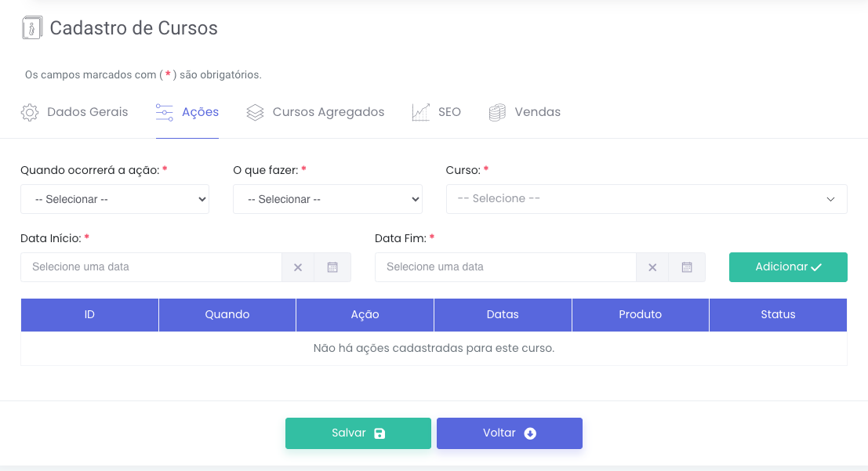
Task: Open the 'Quando ocorrerá a ação' dropdown
Action: (x=114, y=199)
